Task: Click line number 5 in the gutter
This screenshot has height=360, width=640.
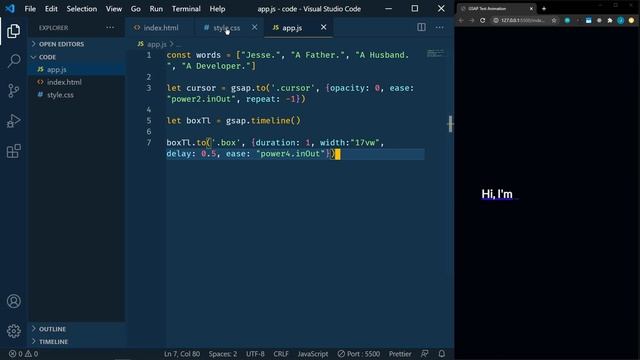Action: pos(149,121)
